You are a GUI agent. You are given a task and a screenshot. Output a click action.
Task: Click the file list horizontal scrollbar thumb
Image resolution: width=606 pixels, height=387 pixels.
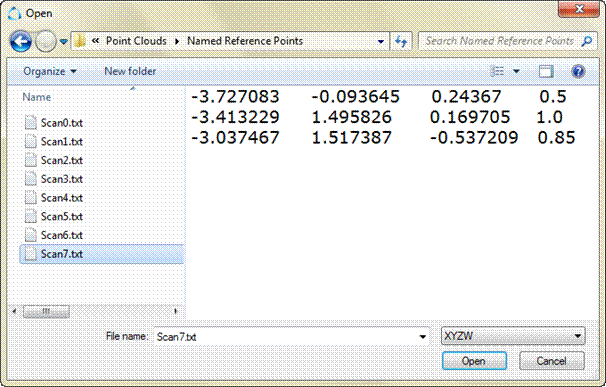46,311
